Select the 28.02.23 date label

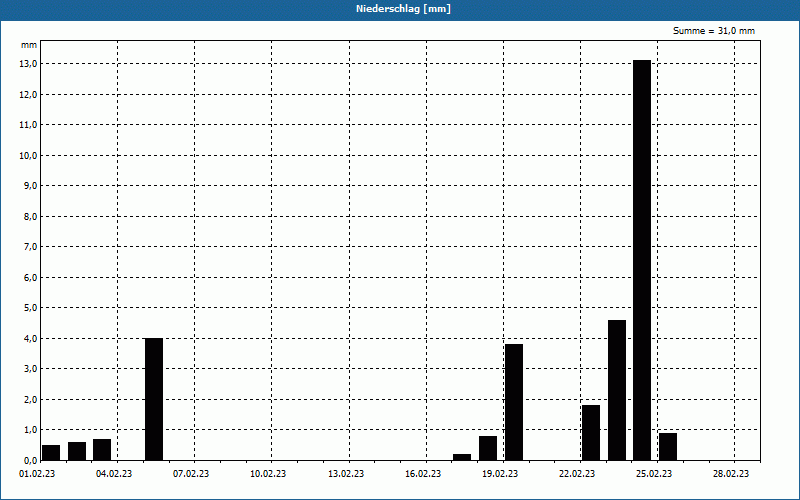[731, 474]
